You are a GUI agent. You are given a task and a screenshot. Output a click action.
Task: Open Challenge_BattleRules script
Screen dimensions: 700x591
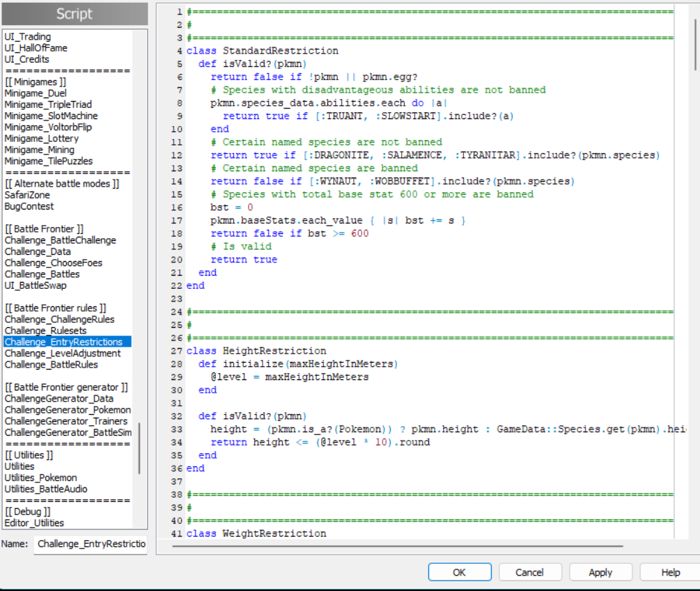tap(52, 365)
